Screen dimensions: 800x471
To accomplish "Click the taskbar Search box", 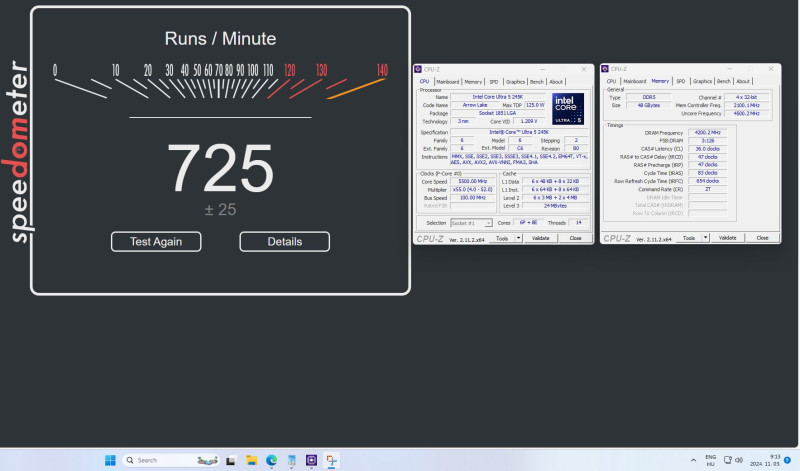I will (x=171, y=460).
